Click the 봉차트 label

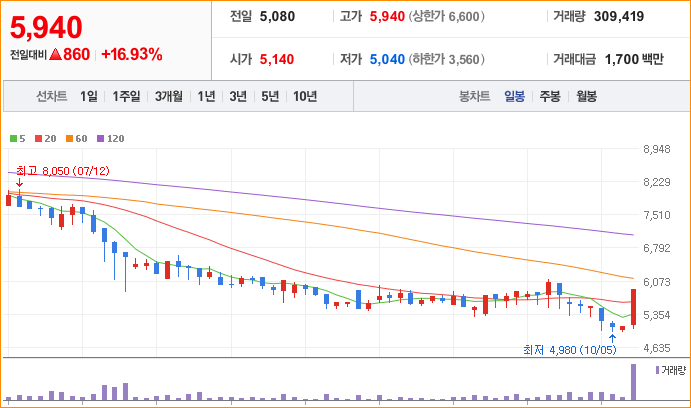pyautogui.click(x=475, y=96)
